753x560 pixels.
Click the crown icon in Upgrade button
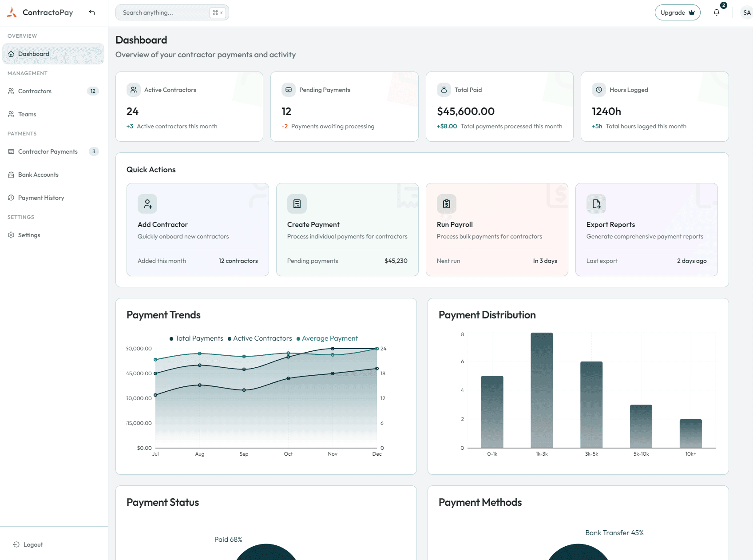click(x=692, y=12)
